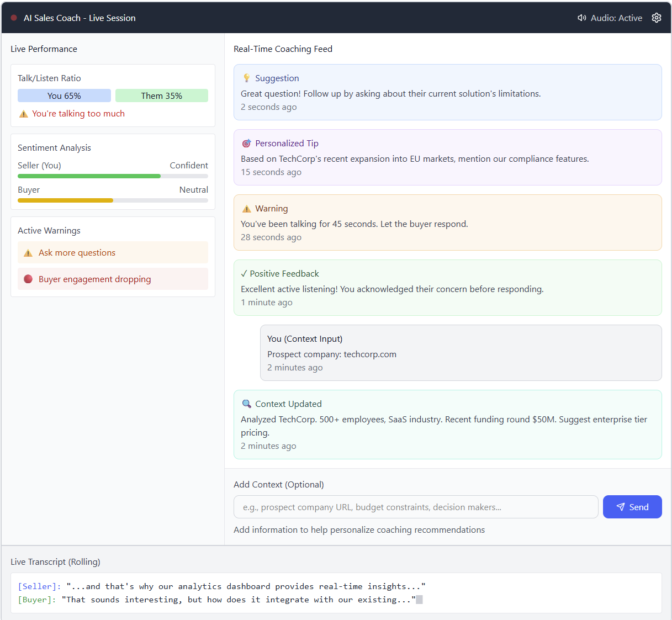Click the warning icon beside Ask more questions
The height and width of the screenshot is (620, 672).
pos(29,252)
